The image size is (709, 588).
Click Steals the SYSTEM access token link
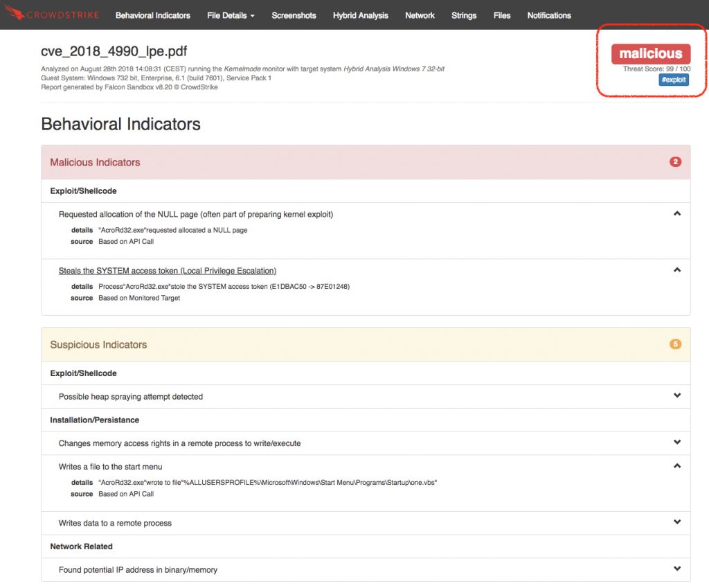pos(168,271)
